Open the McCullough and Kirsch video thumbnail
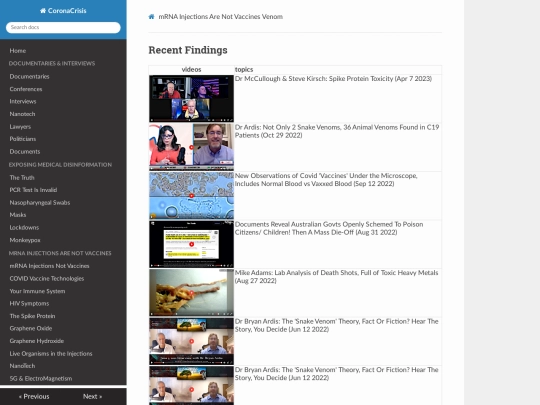540x405 pixels. pos(191,98)
